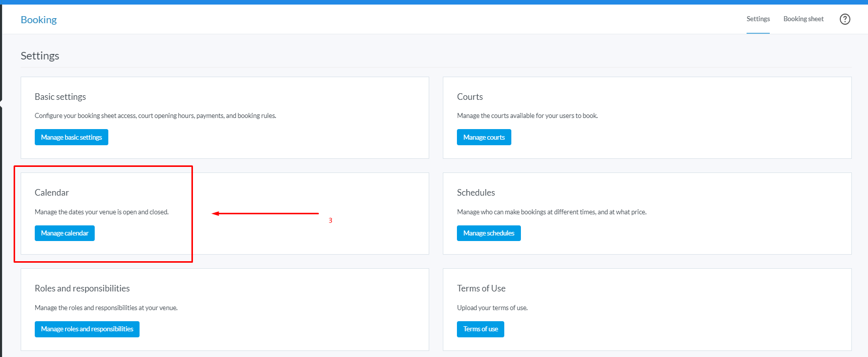Click the Settings page heading
868x357 pixels.
point(40,56)
